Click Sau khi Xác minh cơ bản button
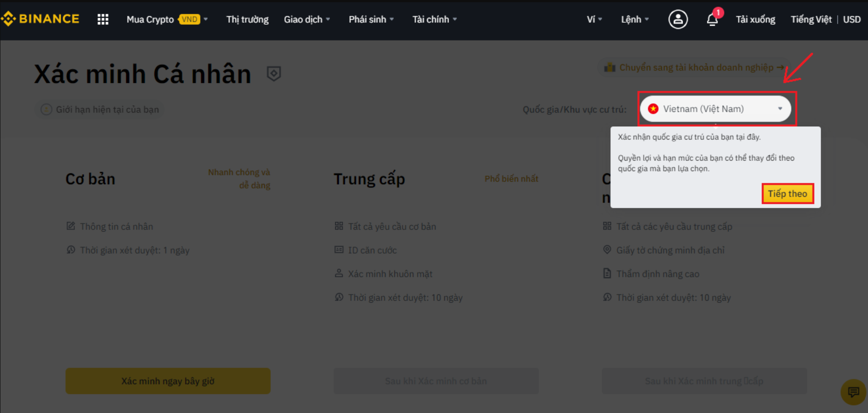This screenshot has width=868, height=413. (436, 381)
